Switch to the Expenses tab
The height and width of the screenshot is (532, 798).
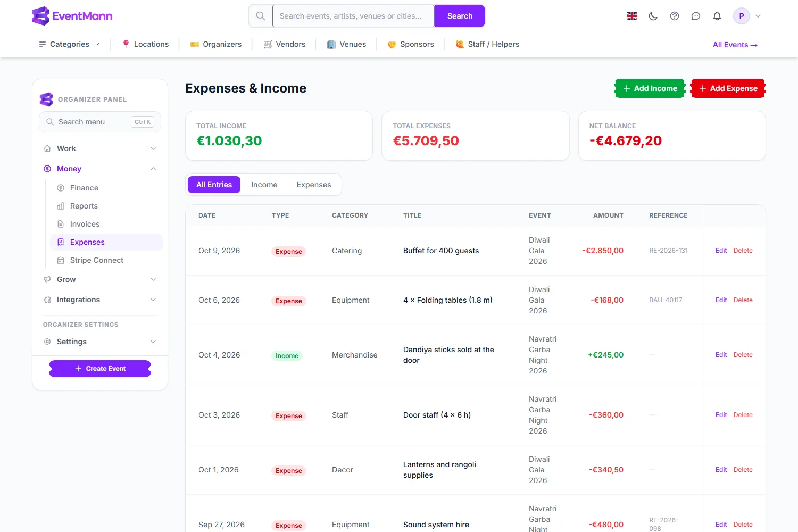(x=314, y=185)
